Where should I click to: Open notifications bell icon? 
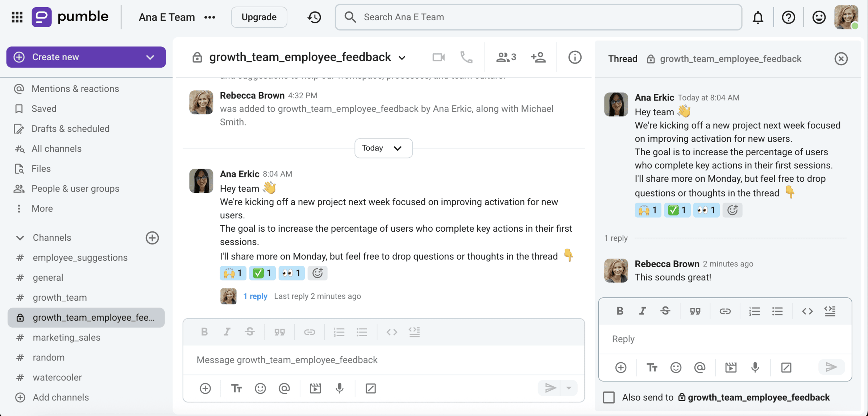(758, 17)
